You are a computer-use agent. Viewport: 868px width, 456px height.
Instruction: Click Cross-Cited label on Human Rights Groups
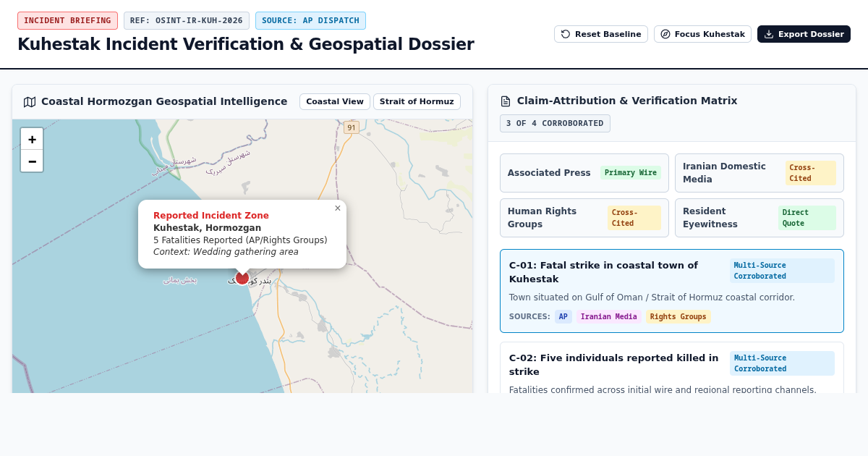point(634,218)
